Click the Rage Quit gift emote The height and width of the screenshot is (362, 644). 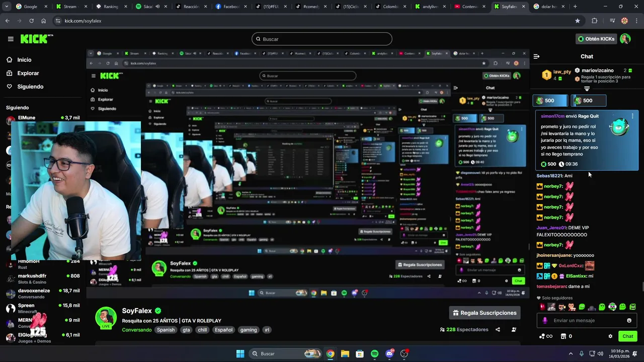click(x=619, y=127)
